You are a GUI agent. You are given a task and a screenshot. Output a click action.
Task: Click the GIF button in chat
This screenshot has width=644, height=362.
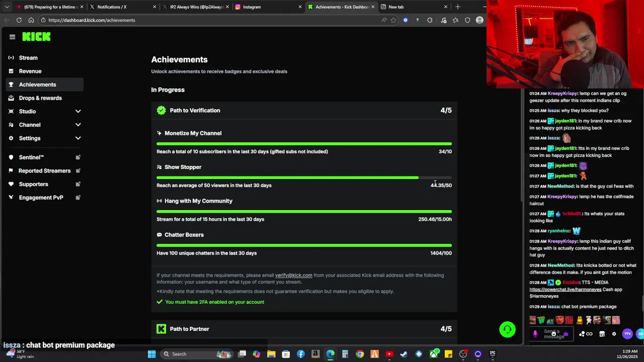pos(640,334)
